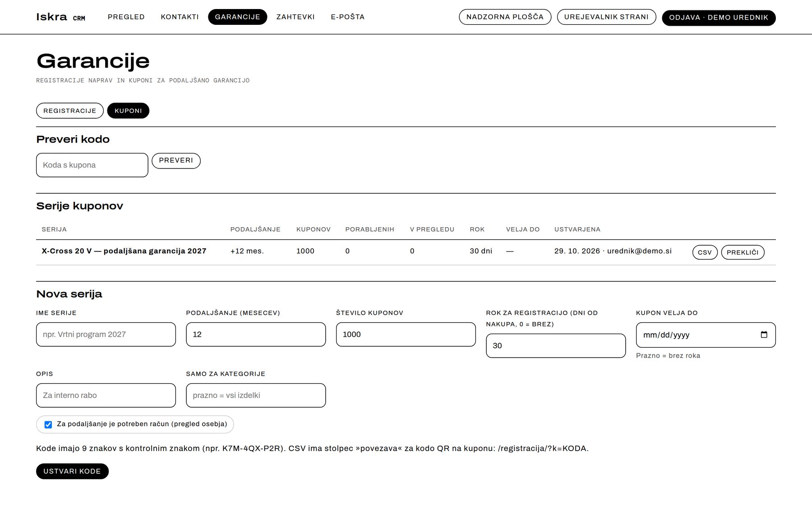This screenshot has height=508, width=812.
Task: Click the Rok za registracijo field
Action: [x=556, y=345]
